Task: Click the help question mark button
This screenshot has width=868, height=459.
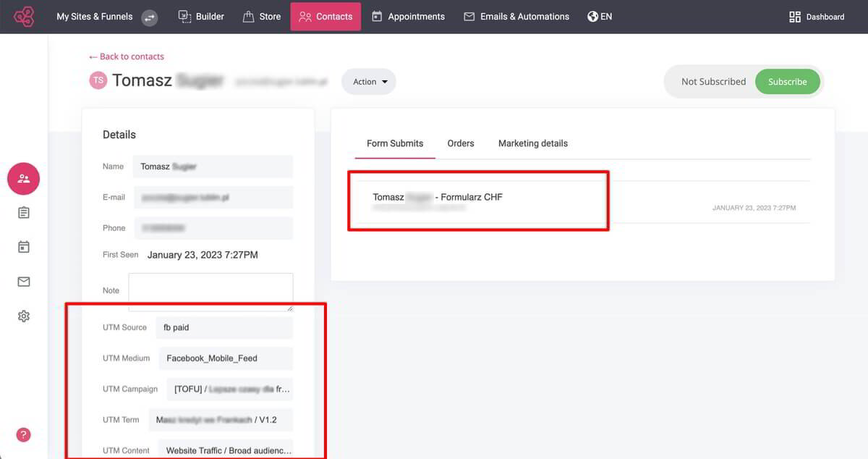Action: [x=22, y=434]
